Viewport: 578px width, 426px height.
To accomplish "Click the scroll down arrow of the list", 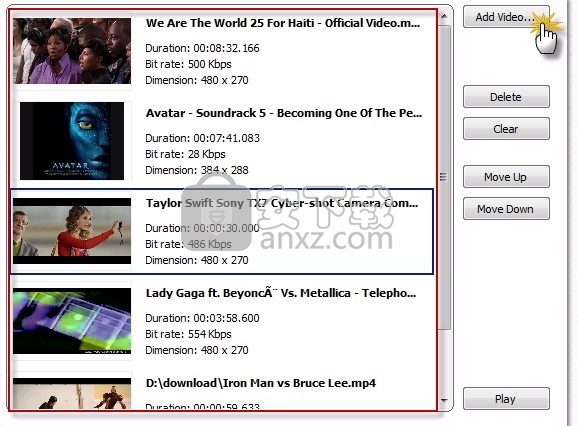I will coord(444,401).
